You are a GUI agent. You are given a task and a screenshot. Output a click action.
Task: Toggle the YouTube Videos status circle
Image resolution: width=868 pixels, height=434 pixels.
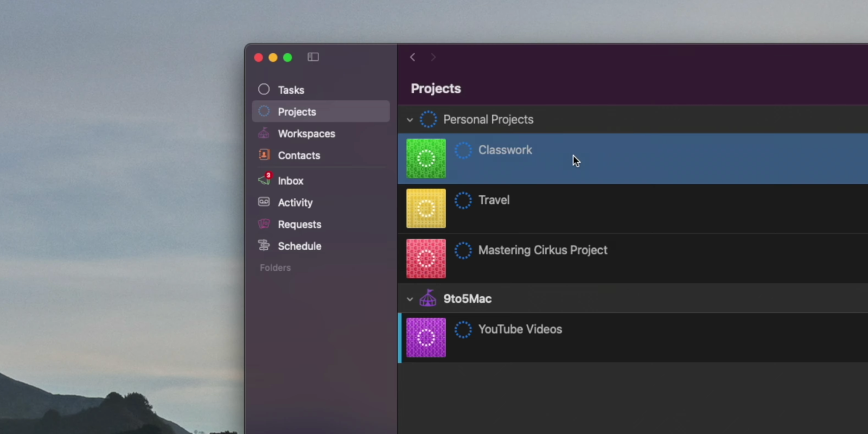(463, 329)
